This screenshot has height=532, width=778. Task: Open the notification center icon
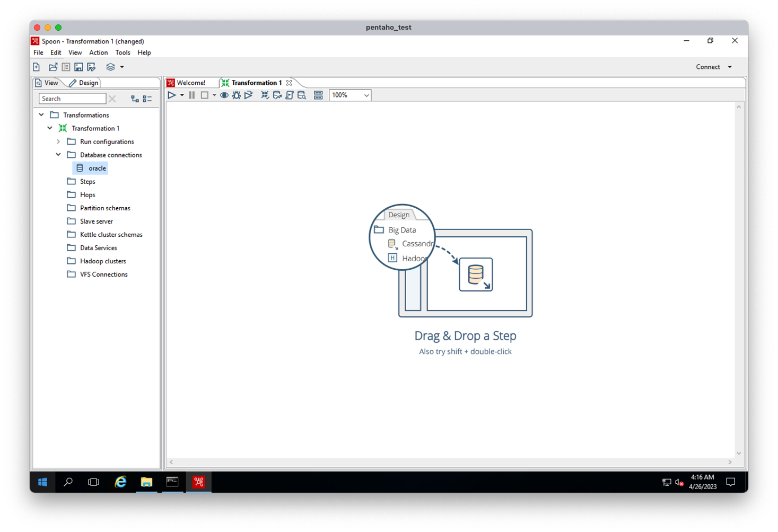click(x=731, y=482)
